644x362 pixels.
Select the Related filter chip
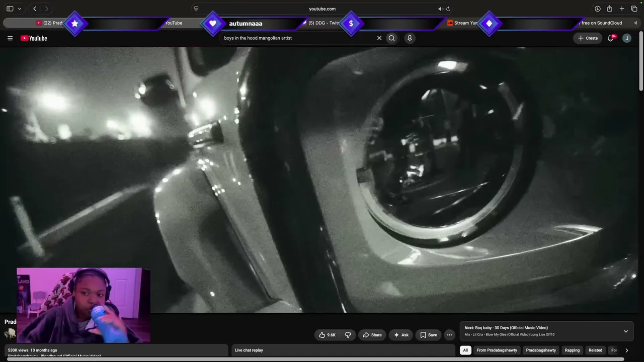point(595,350)
